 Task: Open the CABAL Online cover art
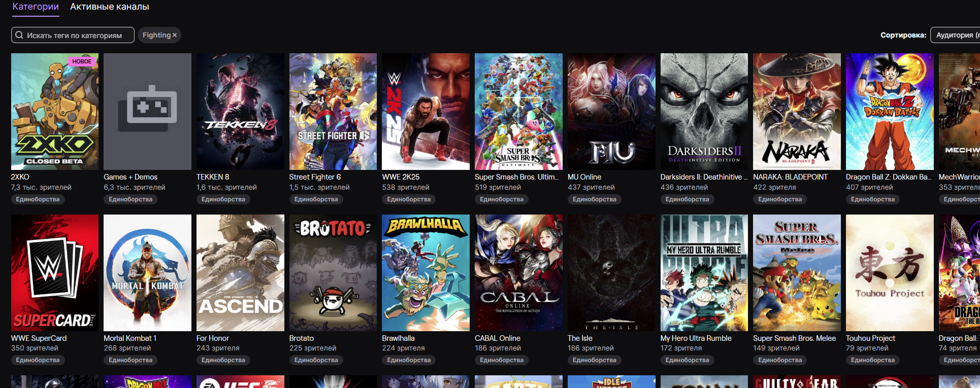[x=518, y=273]
